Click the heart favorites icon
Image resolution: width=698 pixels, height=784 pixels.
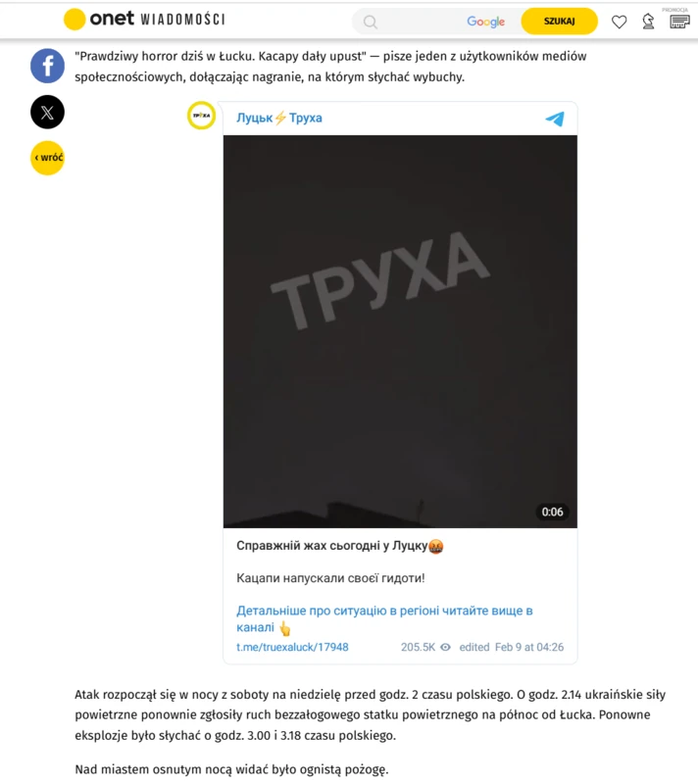coord(619,22)
